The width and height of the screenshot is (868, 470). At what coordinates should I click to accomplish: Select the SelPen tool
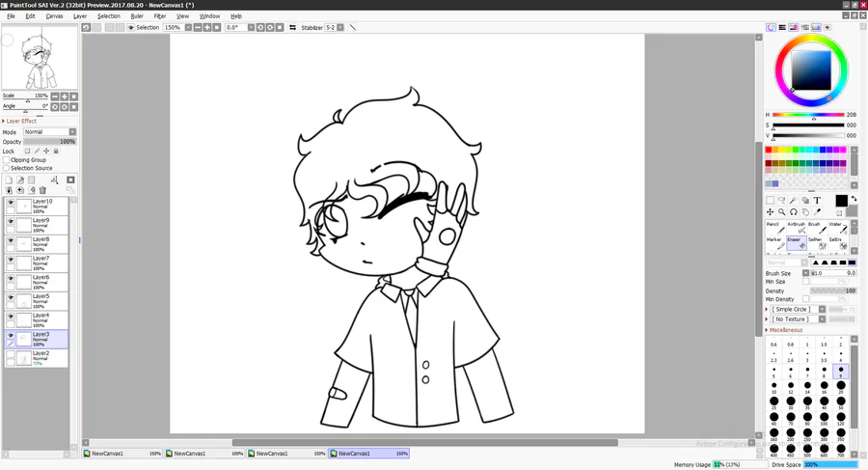[817, 243]
